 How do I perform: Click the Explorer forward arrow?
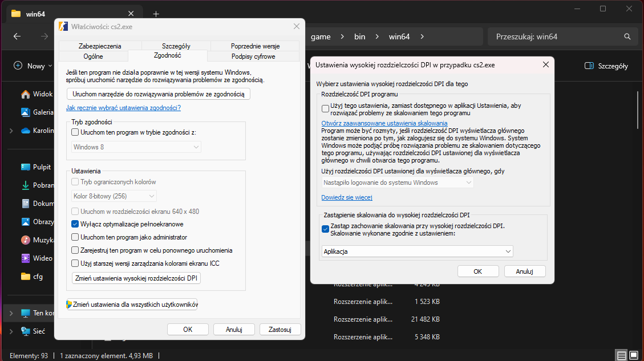(44, 36)
